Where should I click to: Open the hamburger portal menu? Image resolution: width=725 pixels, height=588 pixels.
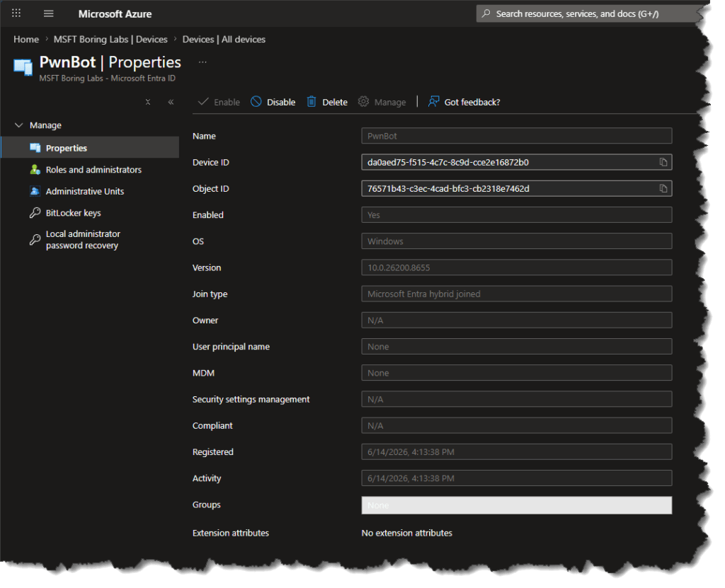[49, 13]
